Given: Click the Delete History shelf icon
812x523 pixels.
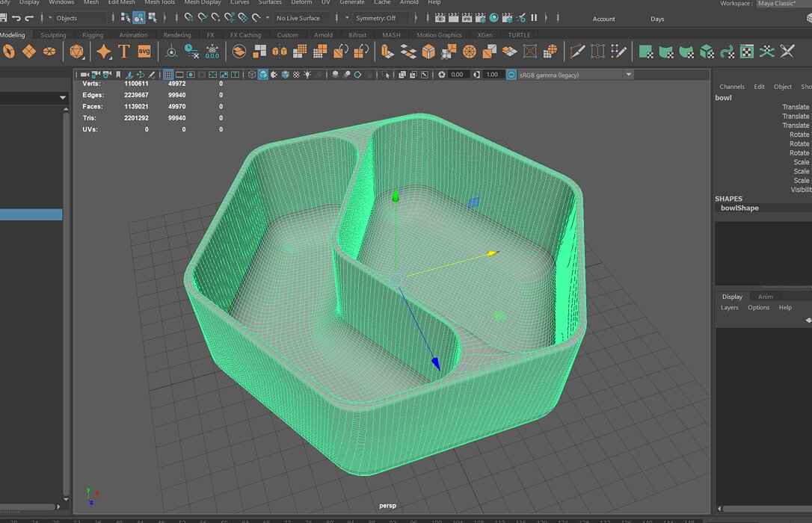Looking at the screenshot, I should (x=191, y=52).
